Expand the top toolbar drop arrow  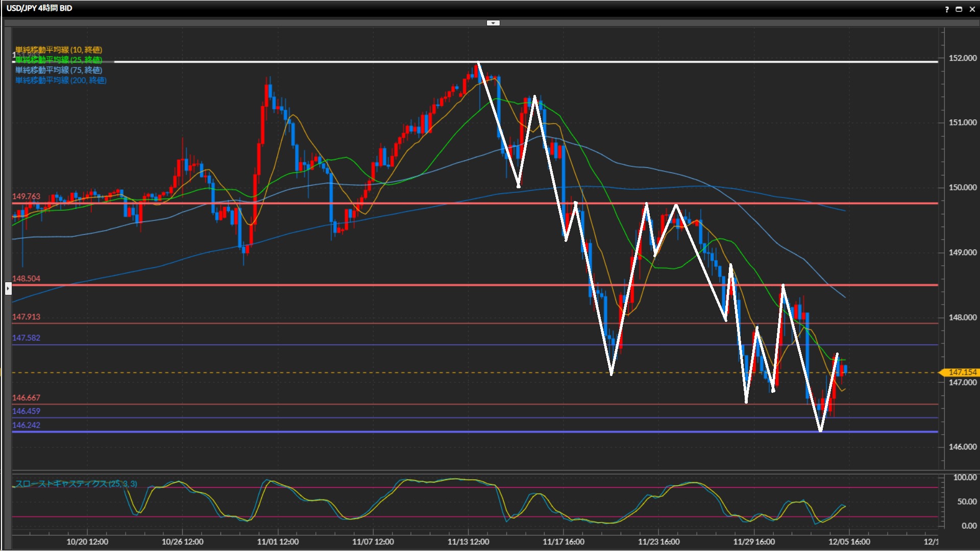coord(493,23)
